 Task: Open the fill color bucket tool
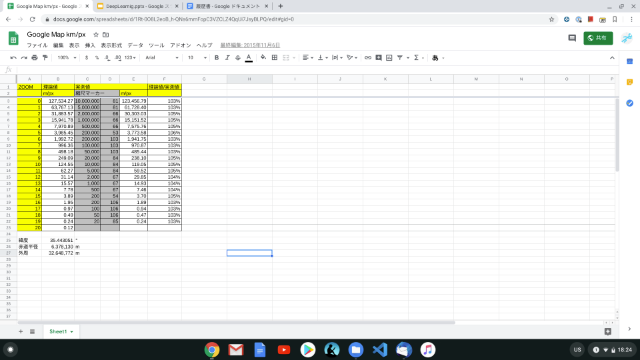click(263, 58)
